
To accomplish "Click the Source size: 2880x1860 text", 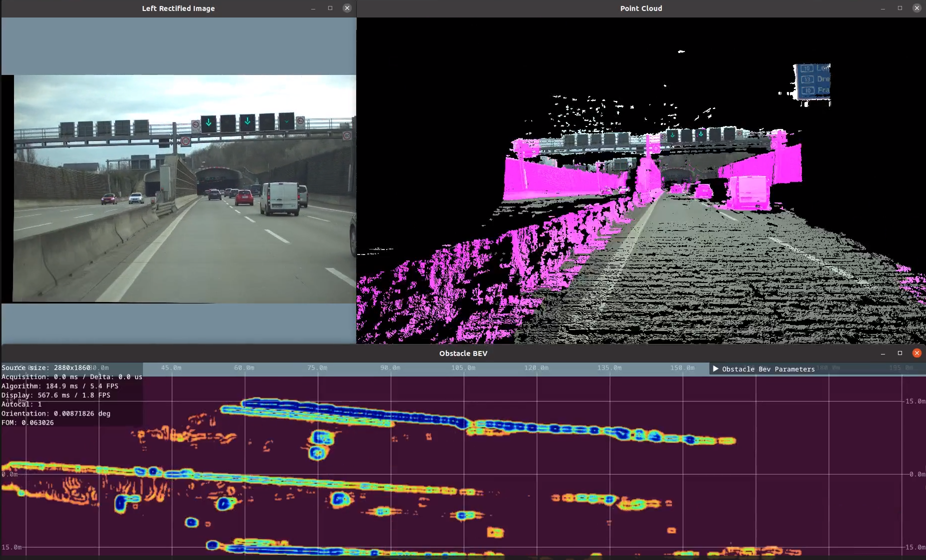I will coord(46,367).
